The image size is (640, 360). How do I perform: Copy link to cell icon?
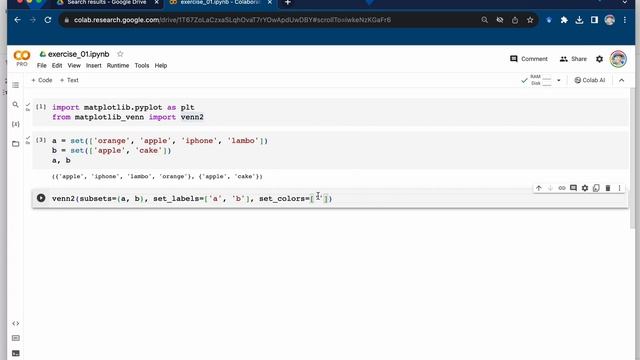[562, 188]
